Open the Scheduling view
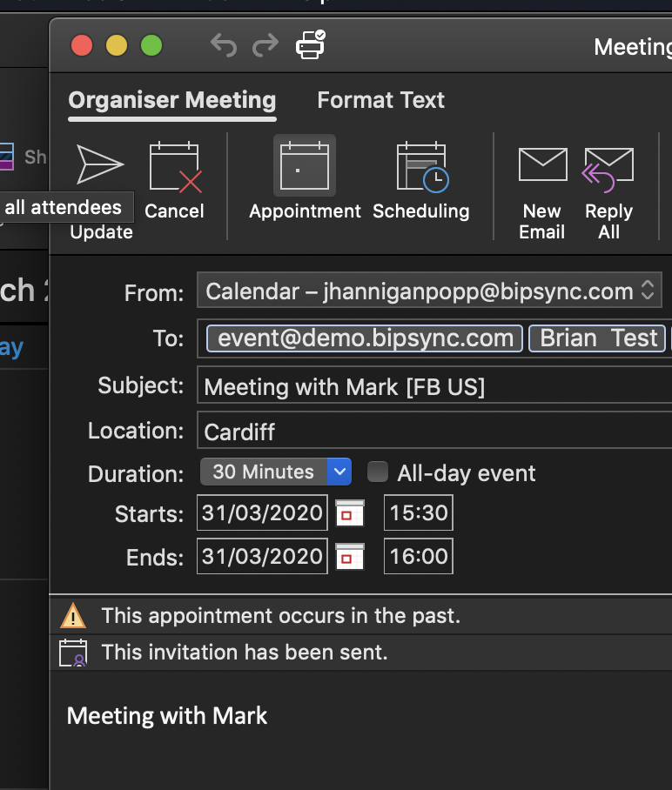Screen dimensions: 672x790 [x=421, y=167]
